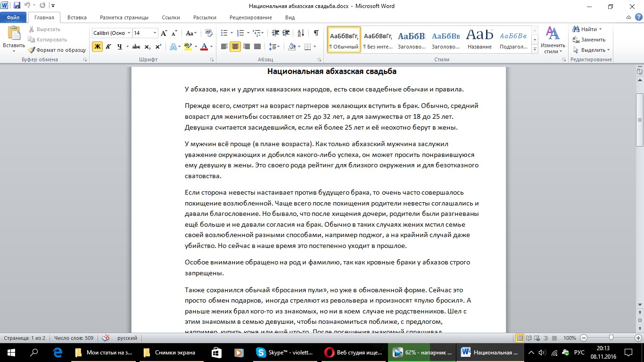The width and height of the screenshot is (644, 362).
Task: Toggle bold formatting (Ж)
Action: click(x=97, y=47)
